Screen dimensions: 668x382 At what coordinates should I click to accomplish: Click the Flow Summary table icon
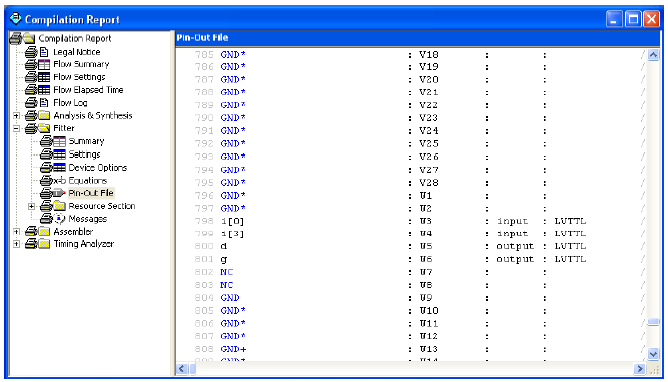point(44,64)
